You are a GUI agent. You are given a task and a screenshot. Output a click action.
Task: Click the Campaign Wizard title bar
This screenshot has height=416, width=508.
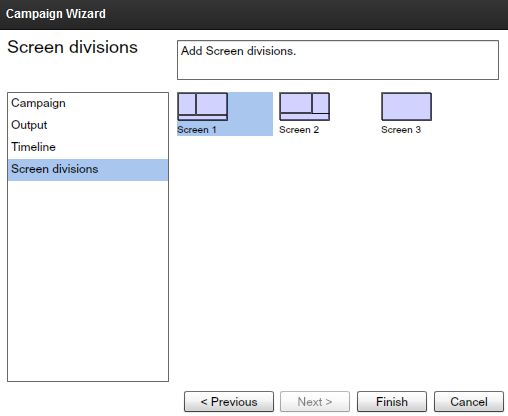[254, 15]
